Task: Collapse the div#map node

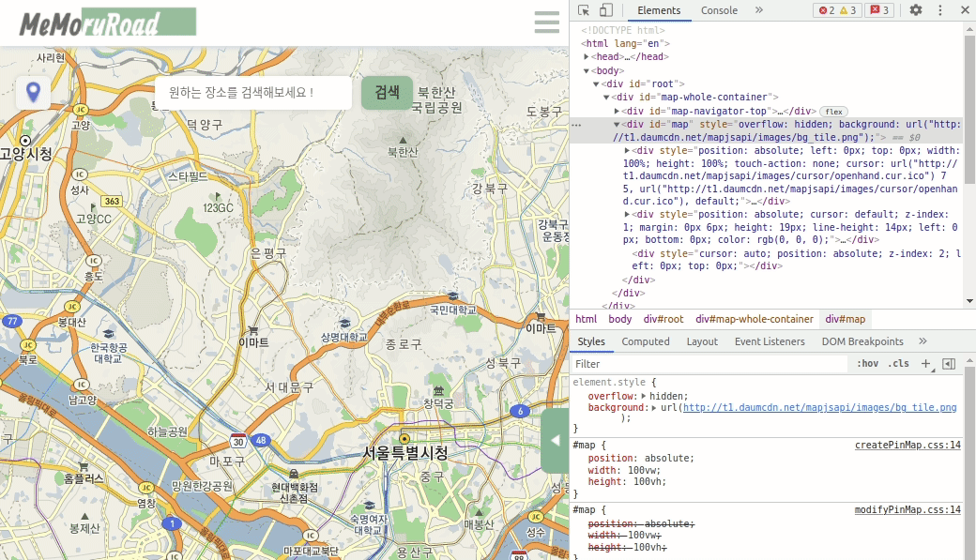Action: click(617, 125)
